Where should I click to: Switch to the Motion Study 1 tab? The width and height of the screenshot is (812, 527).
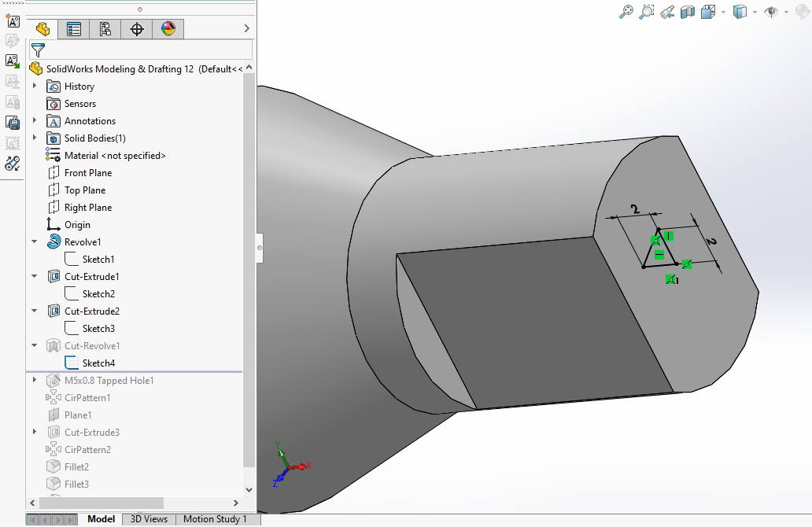pyautogui.click(x=215, y=519)
